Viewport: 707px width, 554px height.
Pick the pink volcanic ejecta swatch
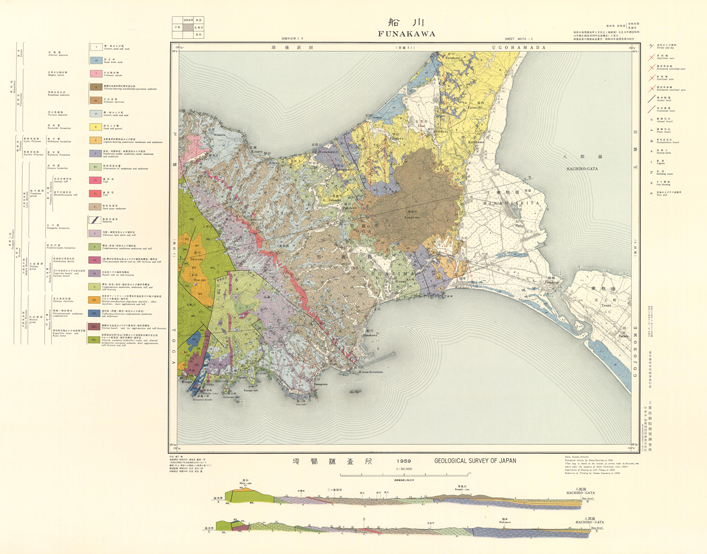[x=95, y=73]
